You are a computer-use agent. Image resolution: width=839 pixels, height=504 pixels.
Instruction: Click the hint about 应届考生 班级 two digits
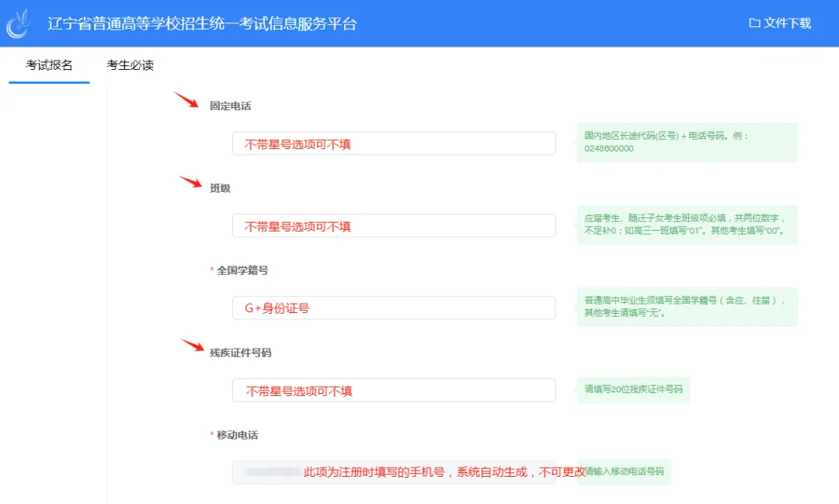coord(687,224)
